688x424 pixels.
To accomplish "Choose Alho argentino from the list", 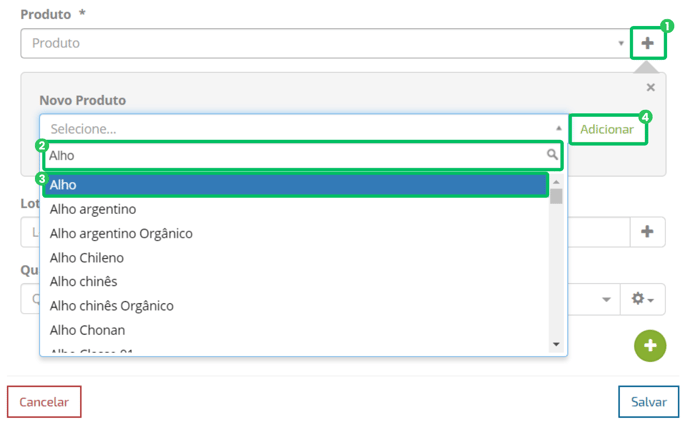I will pos(93,209).
